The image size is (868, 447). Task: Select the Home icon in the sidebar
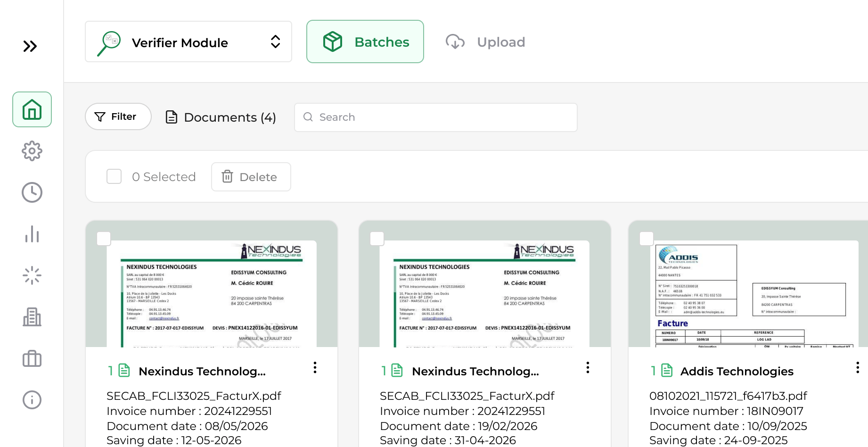(32, 109)
